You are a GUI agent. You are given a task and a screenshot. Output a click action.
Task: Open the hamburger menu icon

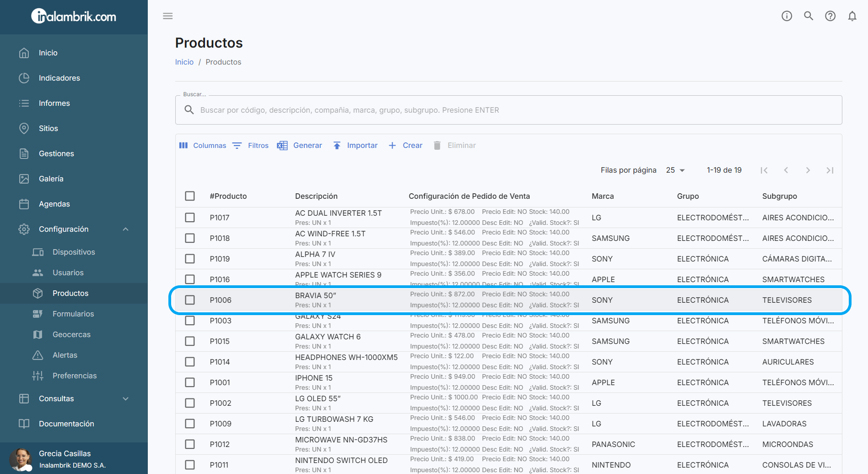click(168, 16)
